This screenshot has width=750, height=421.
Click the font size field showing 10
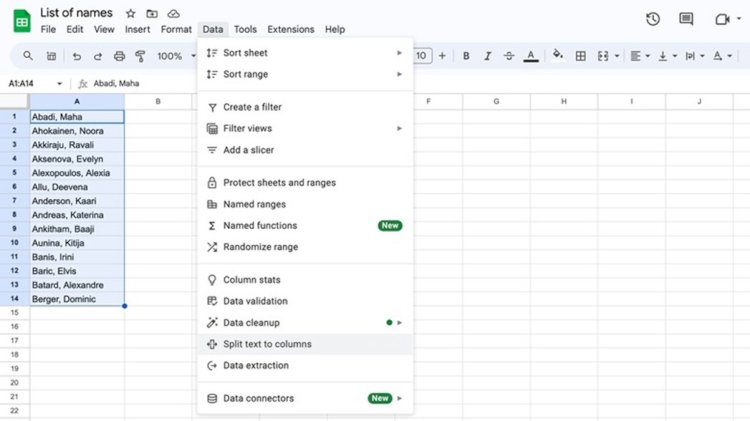(421, 56)
